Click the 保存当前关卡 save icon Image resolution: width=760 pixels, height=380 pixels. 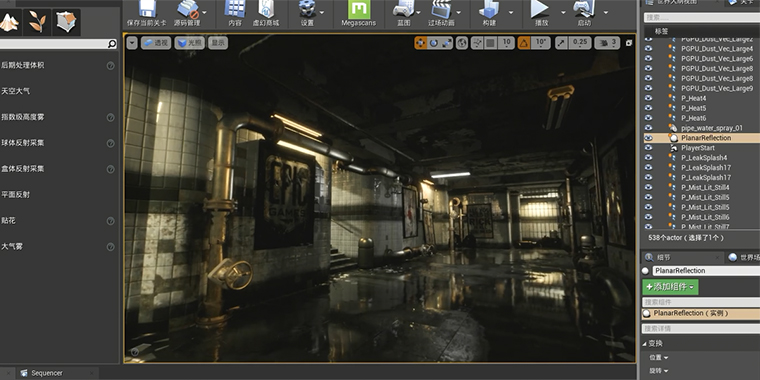pyautogui.click(x=147, y=8)
